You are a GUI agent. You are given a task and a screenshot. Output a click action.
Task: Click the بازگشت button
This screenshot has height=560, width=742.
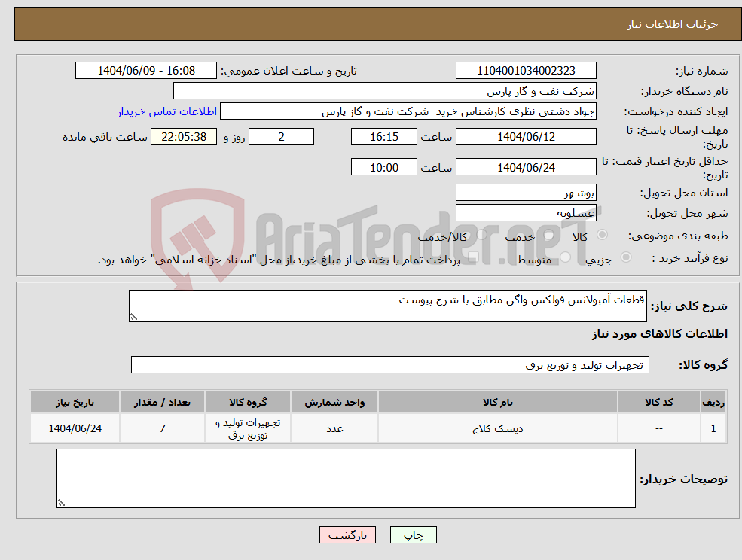click(347, 534)
